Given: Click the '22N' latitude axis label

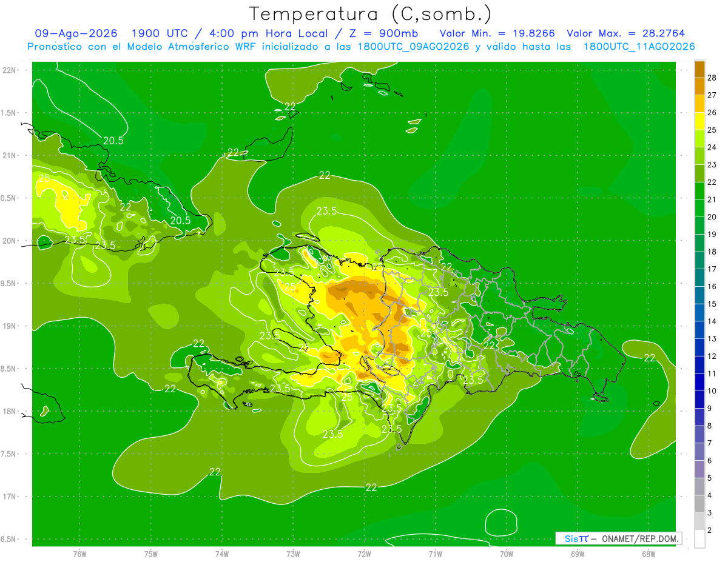Looking at the screenshot, I should pos(10,70).
